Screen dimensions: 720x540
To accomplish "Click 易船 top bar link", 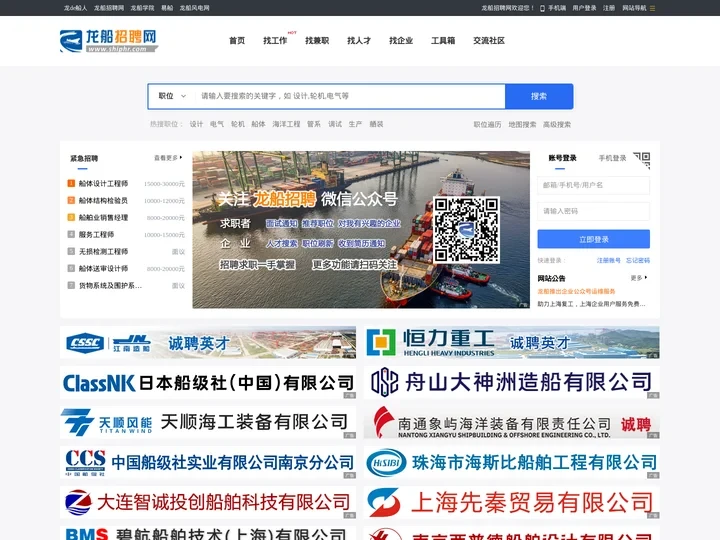I will [x=167, y=8].
